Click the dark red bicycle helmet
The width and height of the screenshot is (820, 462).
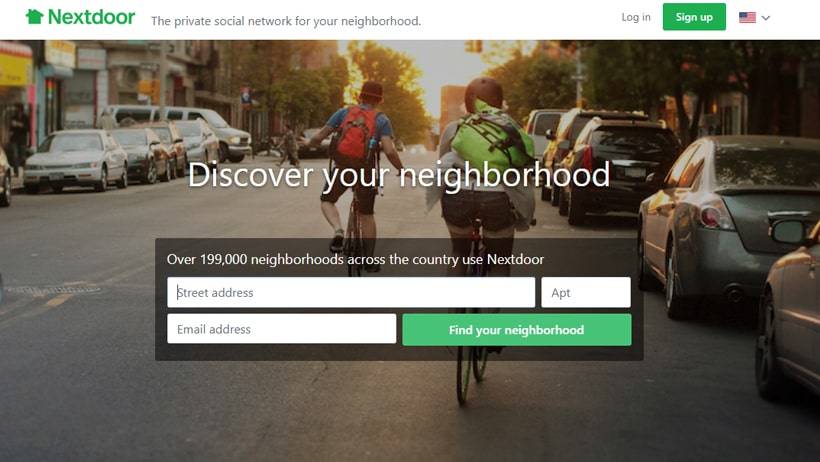(x=484, y=93)
